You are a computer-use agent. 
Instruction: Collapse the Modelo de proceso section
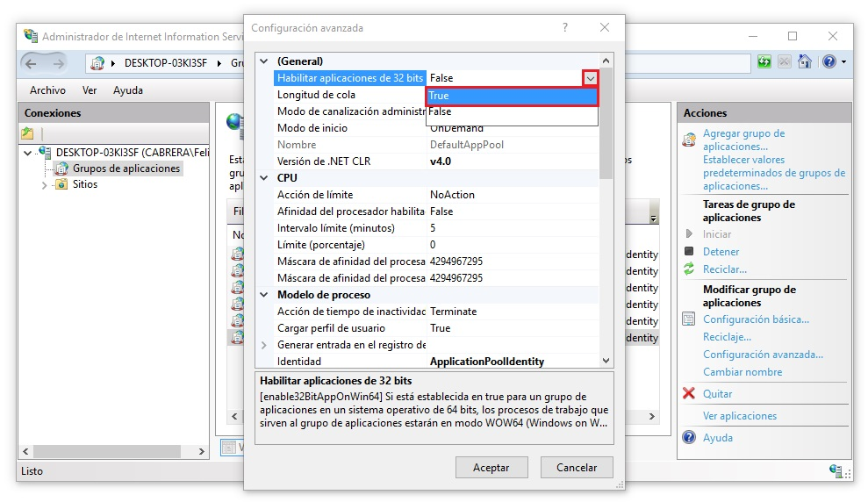(x=264, y=295)
